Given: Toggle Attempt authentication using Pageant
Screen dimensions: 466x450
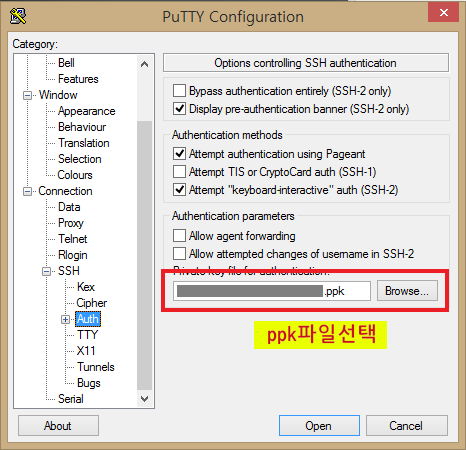Looking at the screenshot, I should pos(179,154).
